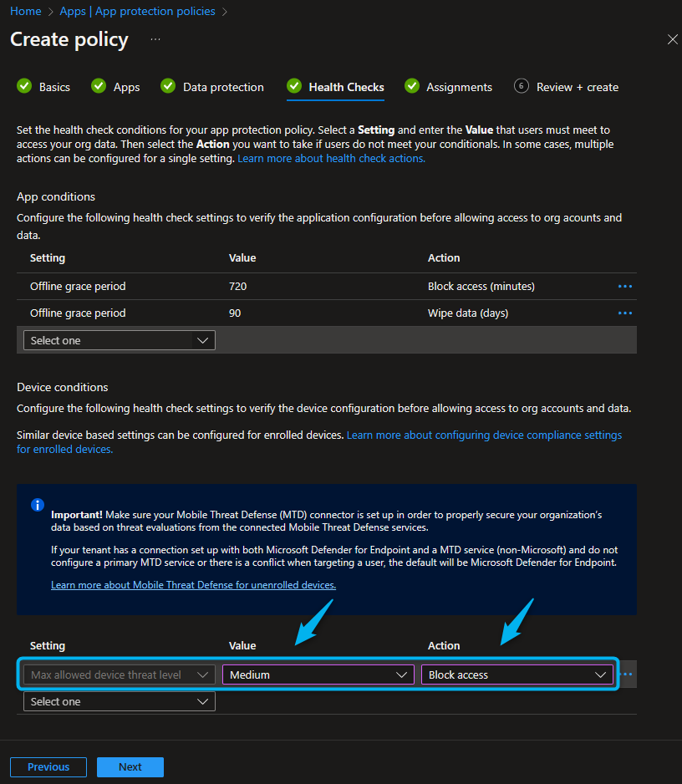Click the Previous button
The image size is (682, 784).
pos(48,766)
